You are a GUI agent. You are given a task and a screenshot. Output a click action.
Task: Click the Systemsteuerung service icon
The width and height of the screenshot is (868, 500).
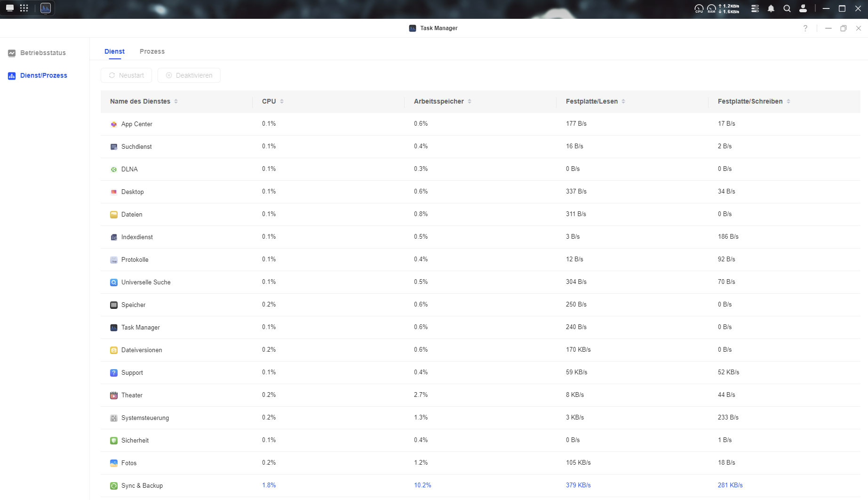point(113,418)
